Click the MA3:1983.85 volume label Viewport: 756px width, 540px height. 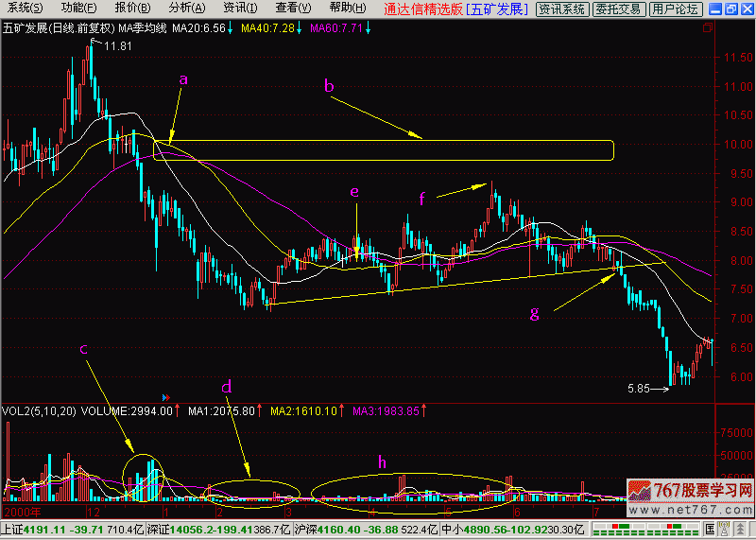(387, 411)
